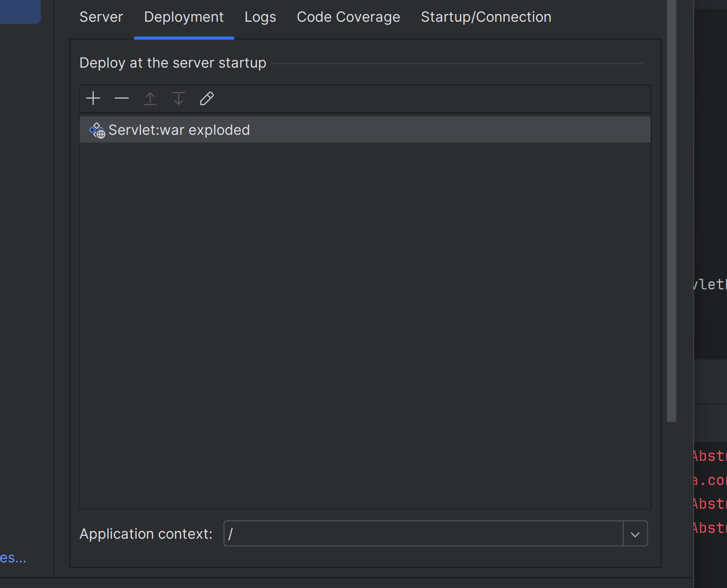Edit artifact with pencil icon
Viewport: 727px width, 588px height.
point(207,99)
